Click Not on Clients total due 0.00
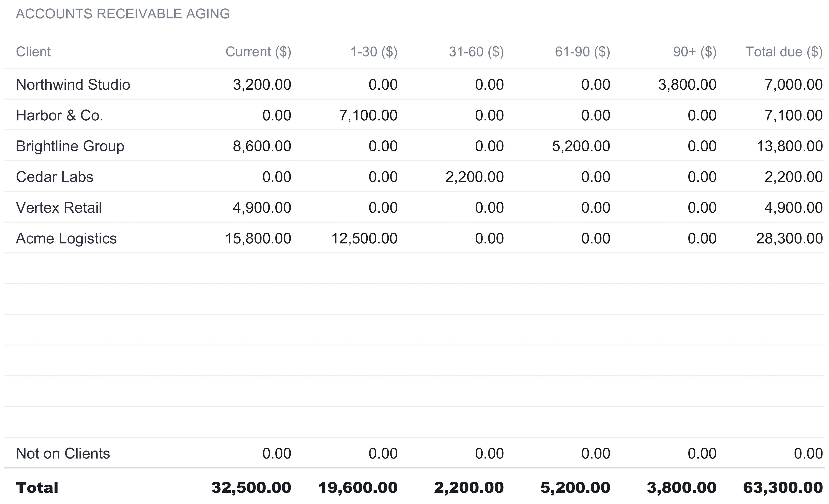Viewport: 829px width, 504px height. (808, 454)
